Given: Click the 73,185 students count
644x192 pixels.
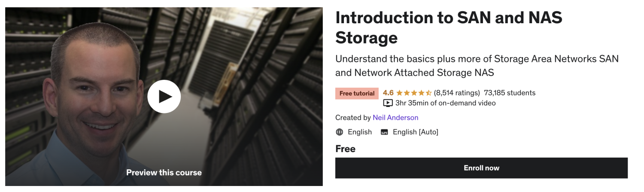Looking at the screenshot, I should pyautogui.click(x=510, y=93).
